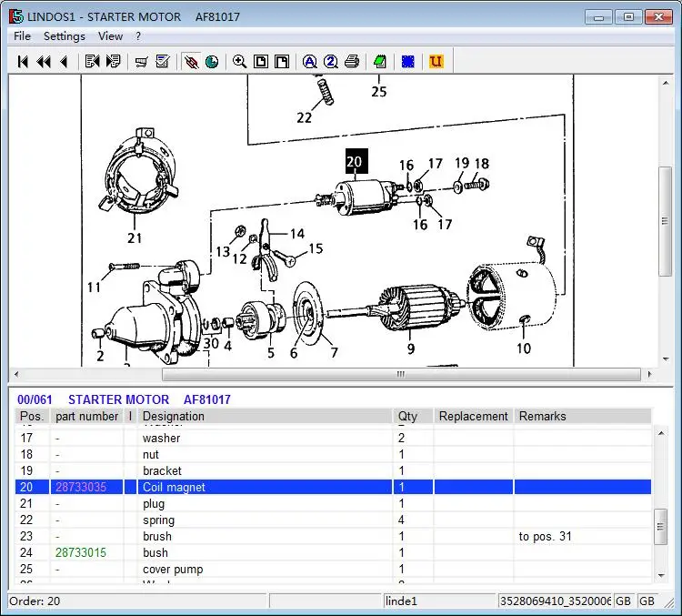The image size is (682, 616).
Task: Click the blue square icon
Action: click(x=408, y=61)
